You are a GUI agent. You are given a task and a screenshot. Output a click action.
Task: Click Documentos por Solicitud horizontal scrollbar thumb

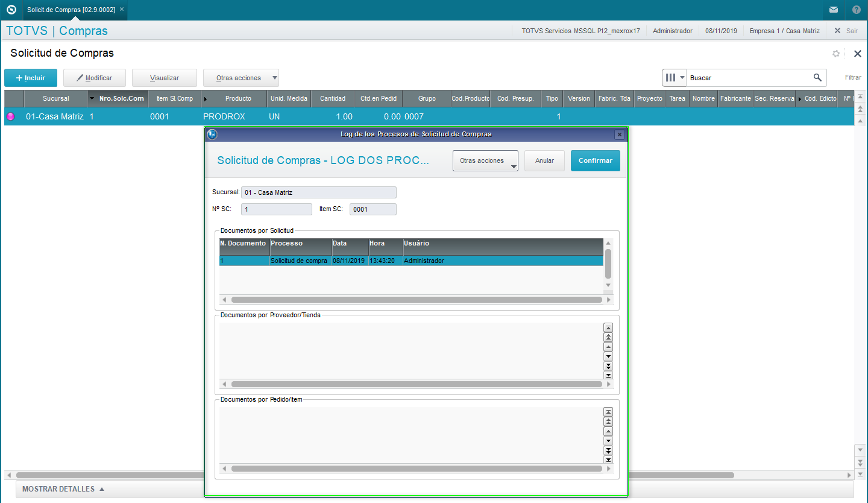pos(417,300)
